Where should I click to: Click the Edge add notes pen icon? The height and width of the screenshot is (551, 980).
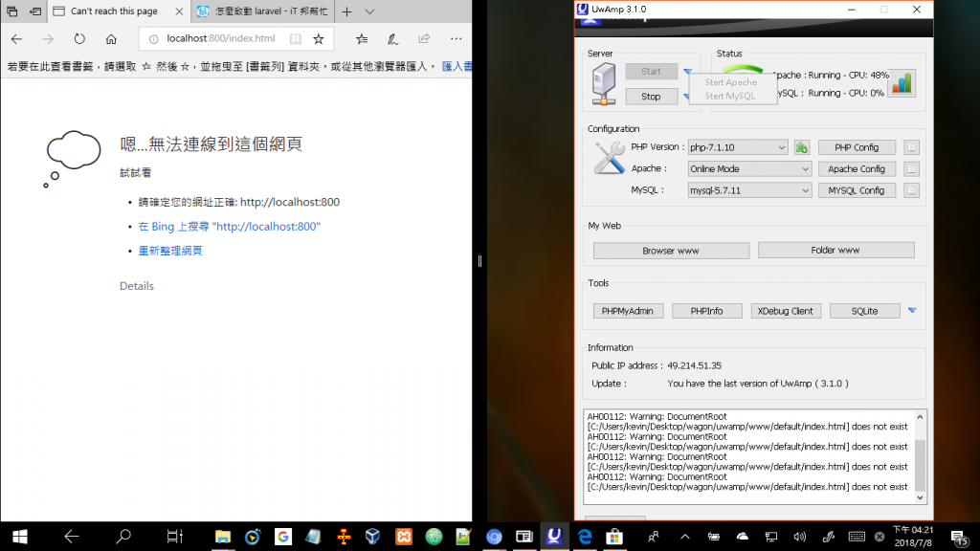click(x=392, y=38)
